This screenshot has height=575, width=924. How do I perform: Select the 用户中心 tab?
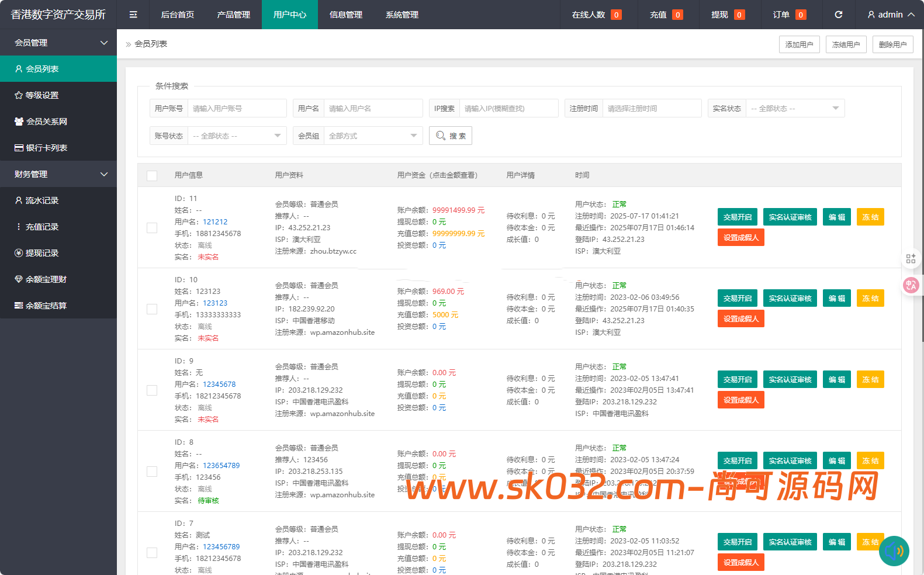tap(290, 15)
